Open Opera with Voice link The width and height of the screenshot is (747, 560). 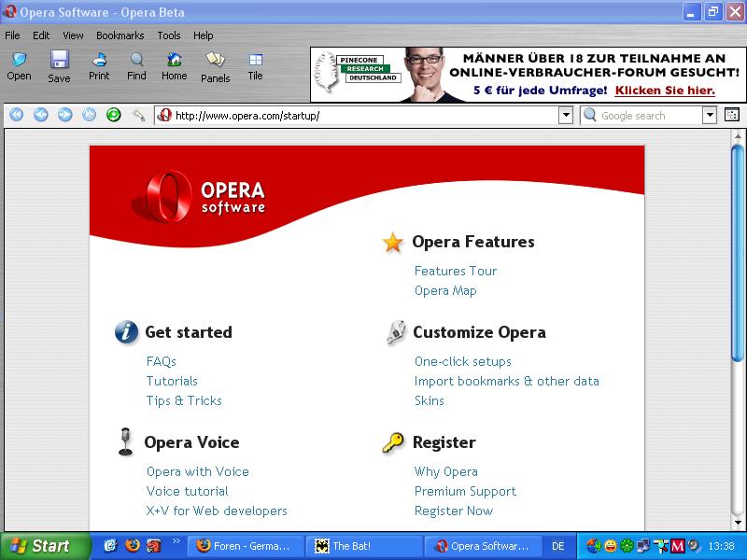tap(198, 471)
